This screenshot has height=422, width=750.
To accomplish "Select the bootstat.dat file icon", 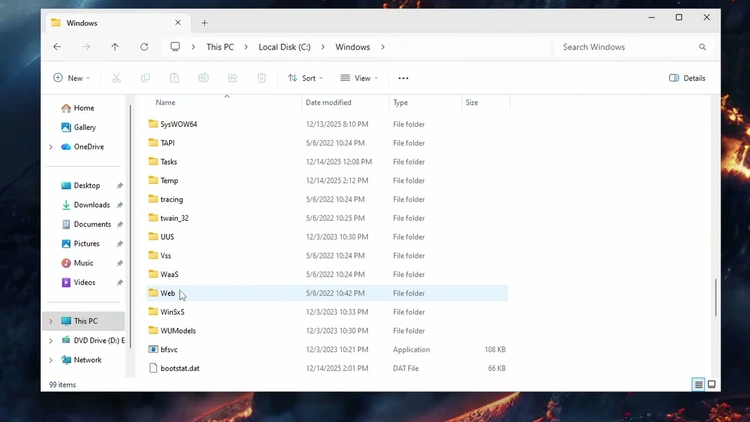I will pyautogui.click(x=153, y=368).
